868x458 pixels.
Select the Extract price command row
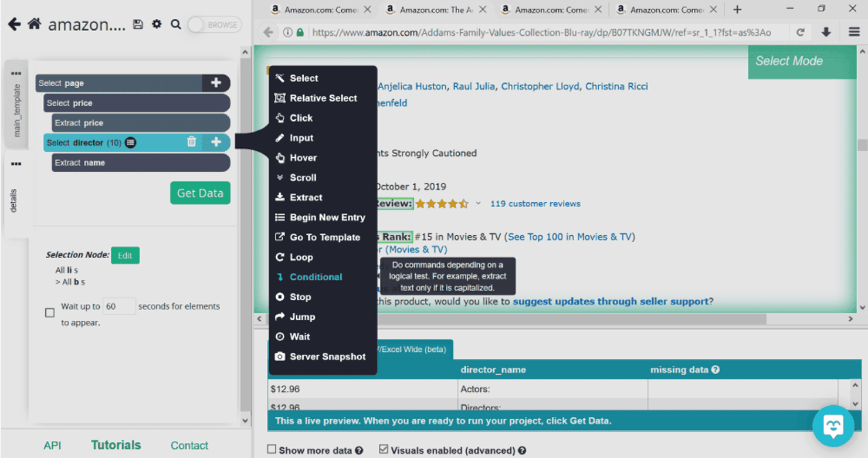click(141, 123)
